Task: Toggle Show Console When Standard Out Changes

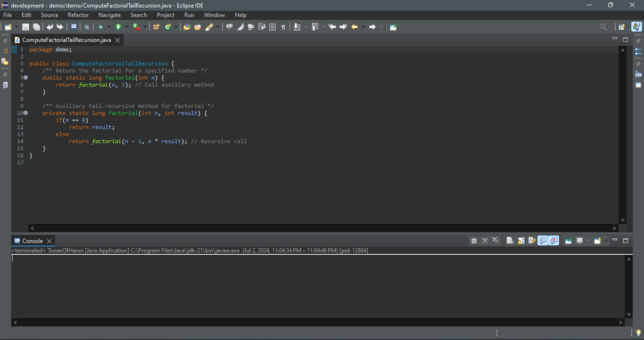Action: coord(543,241)
